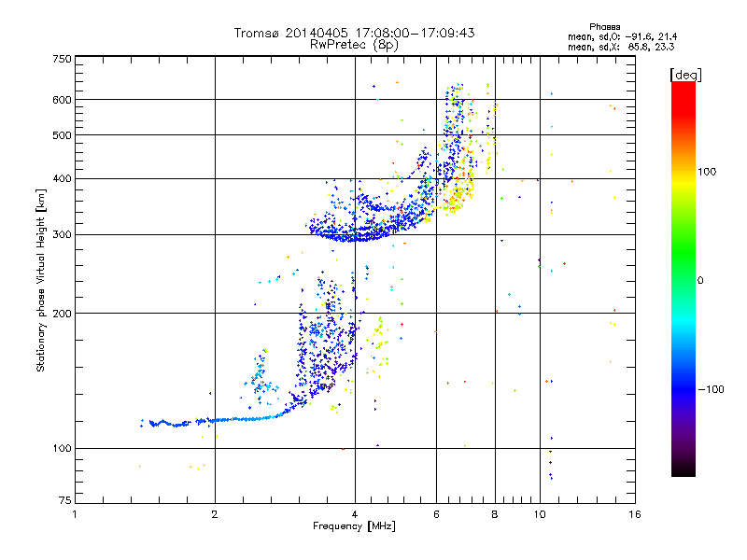Click the y-axis tick label '300'
This screenshot has height=560, width=747.
tap(62, 235)
